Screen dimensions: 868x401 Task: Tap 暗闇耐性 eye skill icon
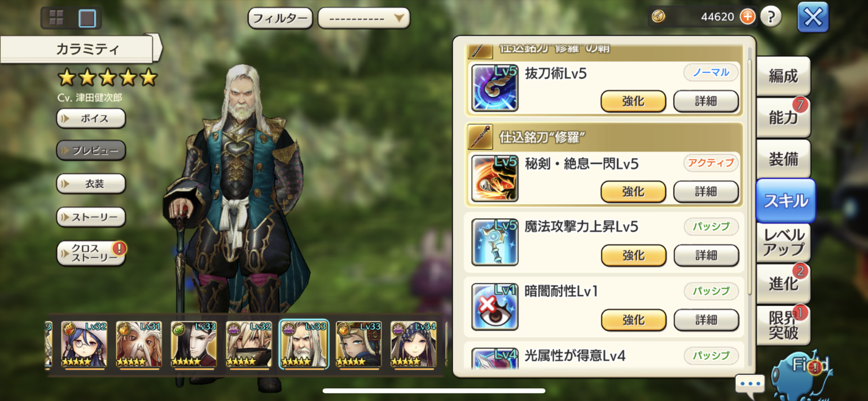[x=495, y=307]
